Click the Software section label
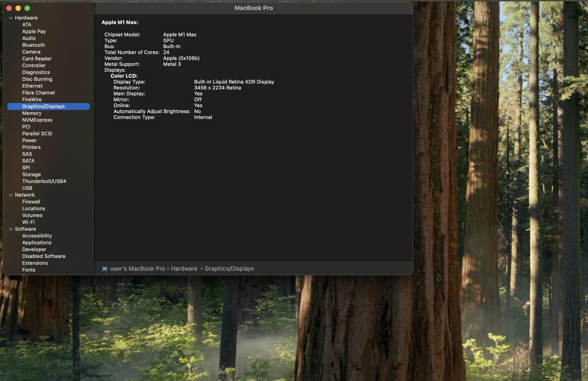 tap(25, 229)
